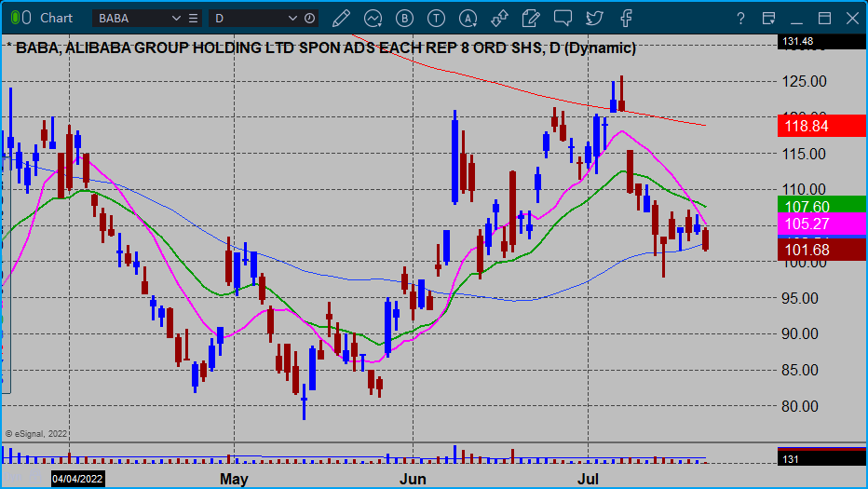Screen dimensions: 868x489
Task: Click the 125.00 price axis label
Action: 804,81
